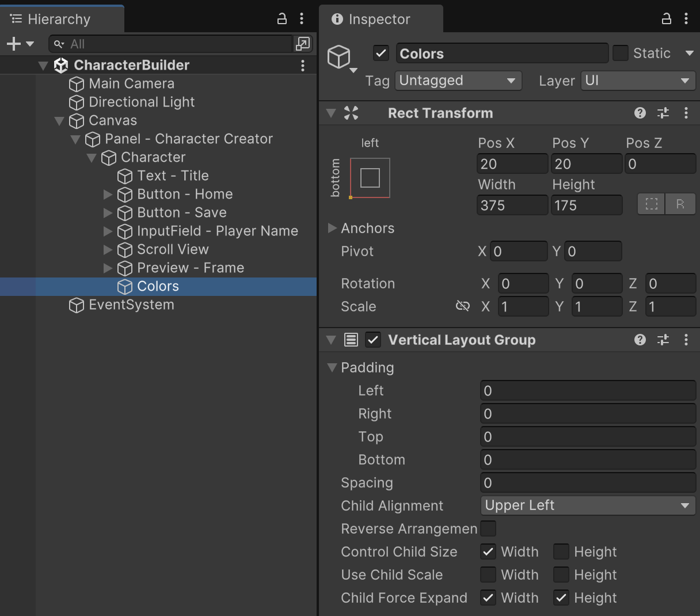Screen dimensions: 700x616
Task: Click the anchor presets box icon
Action: 370,178
